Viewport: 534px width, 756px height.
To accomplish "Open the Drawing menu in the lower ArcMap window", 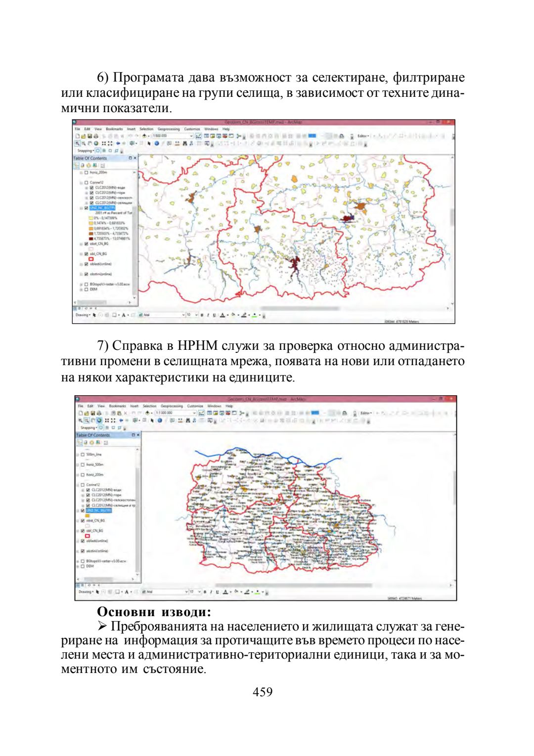I will 86,591.
